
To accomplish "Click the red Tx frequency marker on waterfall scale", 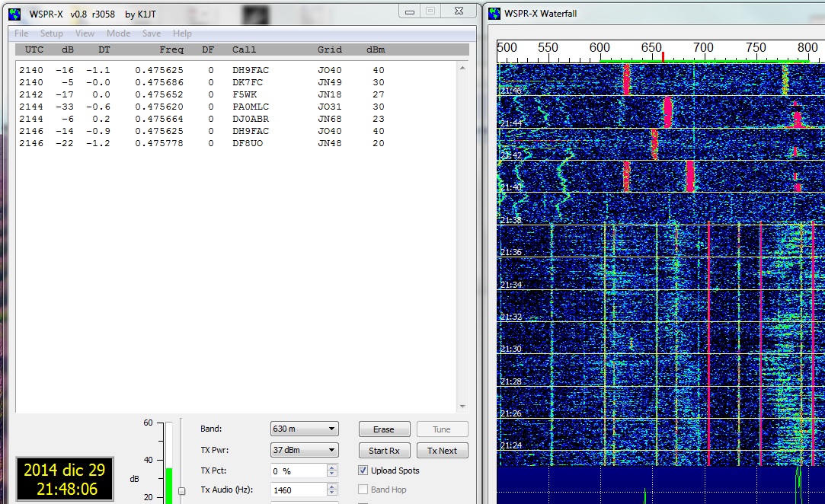I will pyautogui.click(x=663, y=57).
